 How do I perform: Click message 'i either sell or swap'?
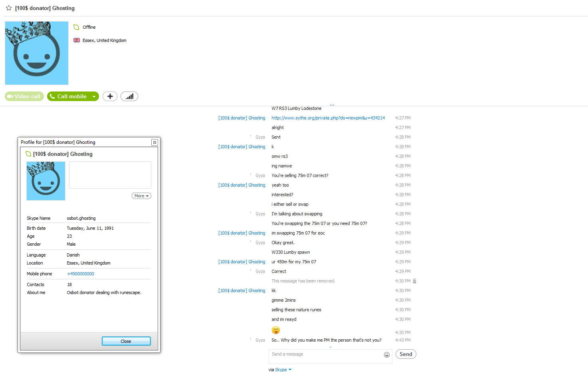coord(290,204)
